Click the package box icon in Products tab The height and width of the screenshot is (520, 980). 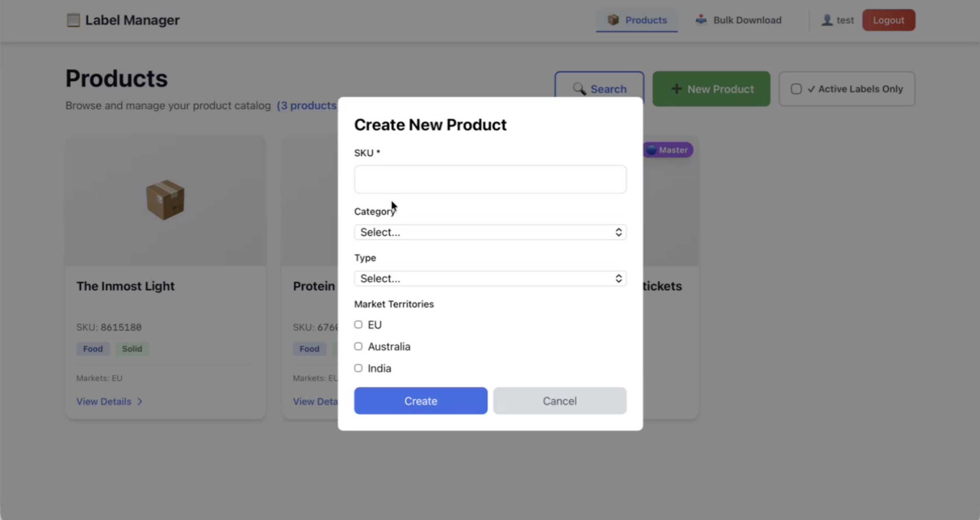point(613,20)
